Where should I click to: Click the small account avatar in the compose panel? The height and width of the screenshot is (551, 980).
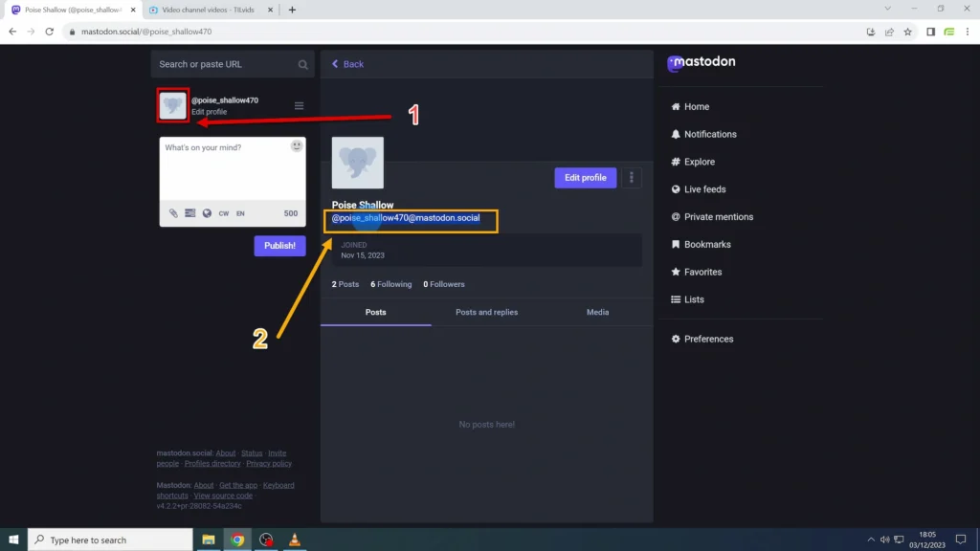click(172, 105)
